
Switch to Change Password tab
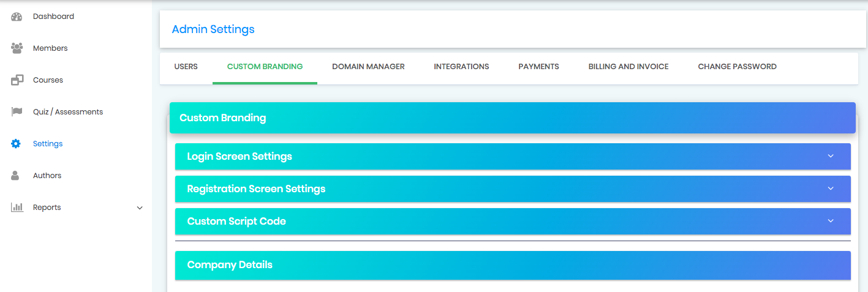pyautogui.click(x=737, y=67)
